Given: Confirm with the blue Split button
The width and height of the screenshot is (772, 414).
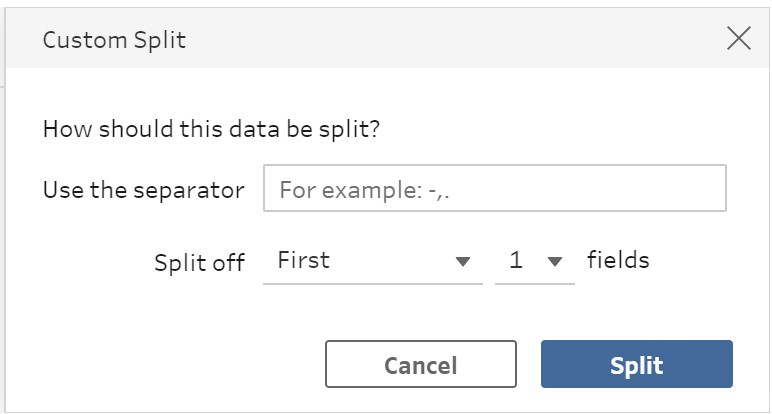Looking at the screenshot, I should [x=636, y=365].
